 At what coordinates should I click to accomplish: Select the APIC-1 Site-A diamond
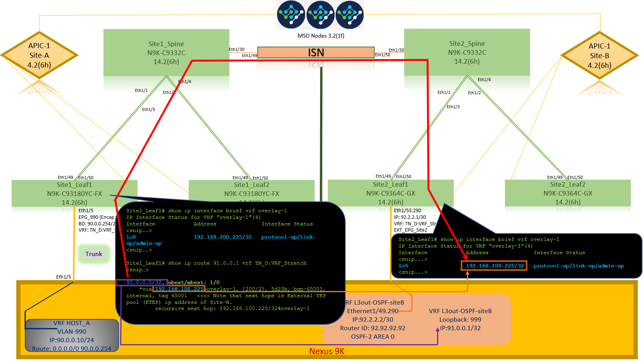pyautogui.click(x=39, y=55)
